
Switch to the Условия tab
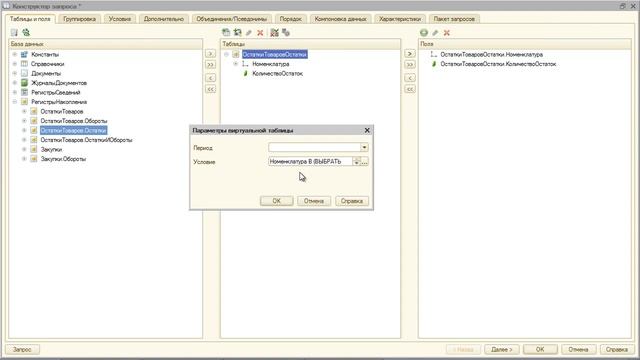(x=120, y=19)
